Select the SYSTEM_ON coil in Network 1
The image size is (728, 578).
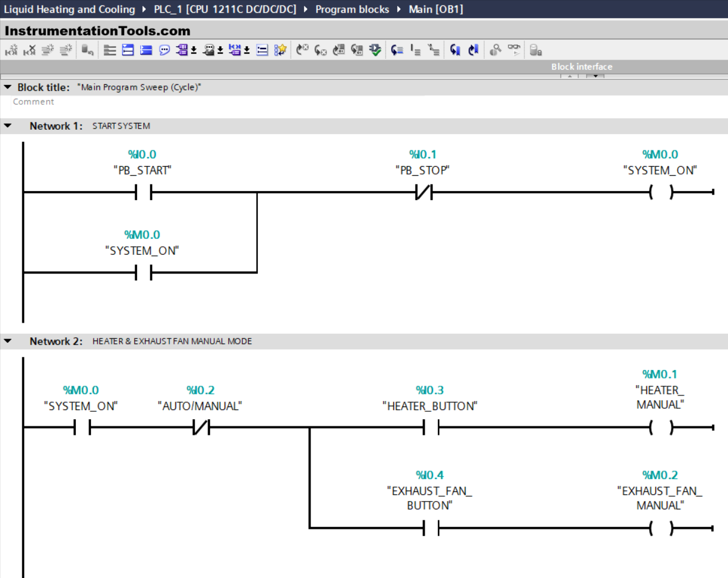(x=661, y=193)
